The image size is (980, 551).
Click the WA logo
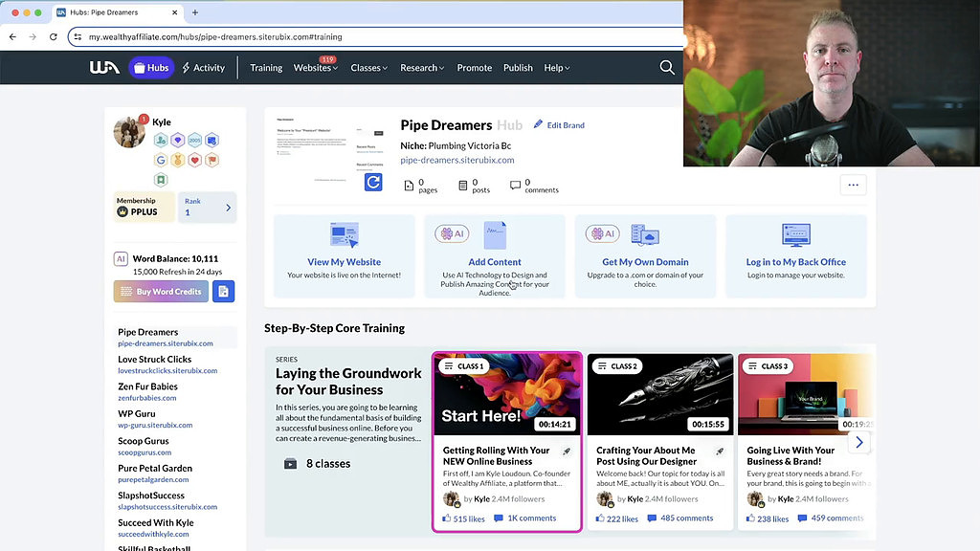106,67
